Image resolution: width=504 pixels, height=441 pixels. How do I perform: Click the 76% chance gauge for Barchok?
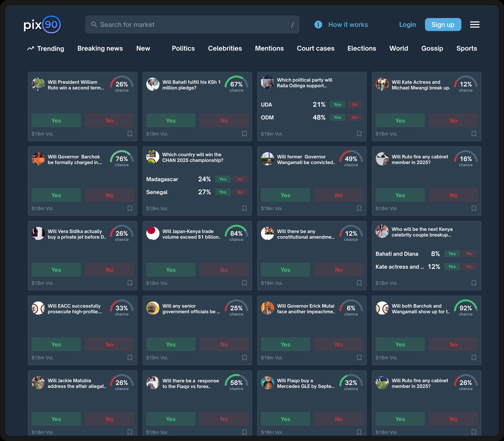[x=122, y=159]
